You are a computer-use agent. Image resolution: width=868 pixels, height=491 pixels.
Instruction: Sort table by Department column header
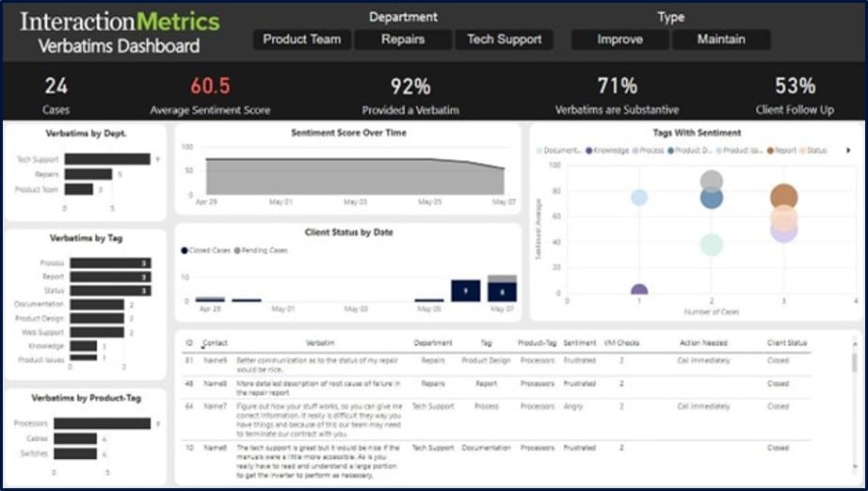coord(432,342)
